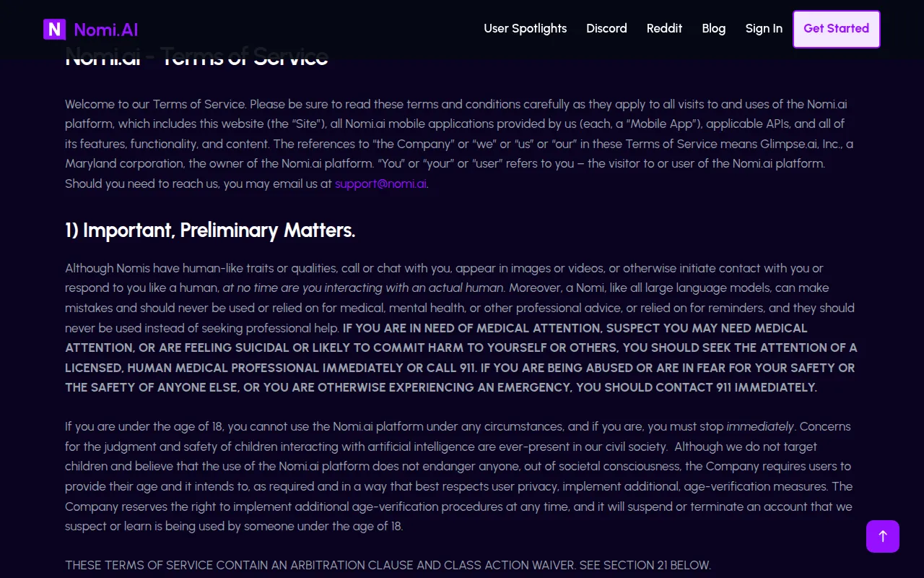Open the User Spotlights page
This screenshot has width=924, height=578.
pyautogui.click(x=526, y=28)
